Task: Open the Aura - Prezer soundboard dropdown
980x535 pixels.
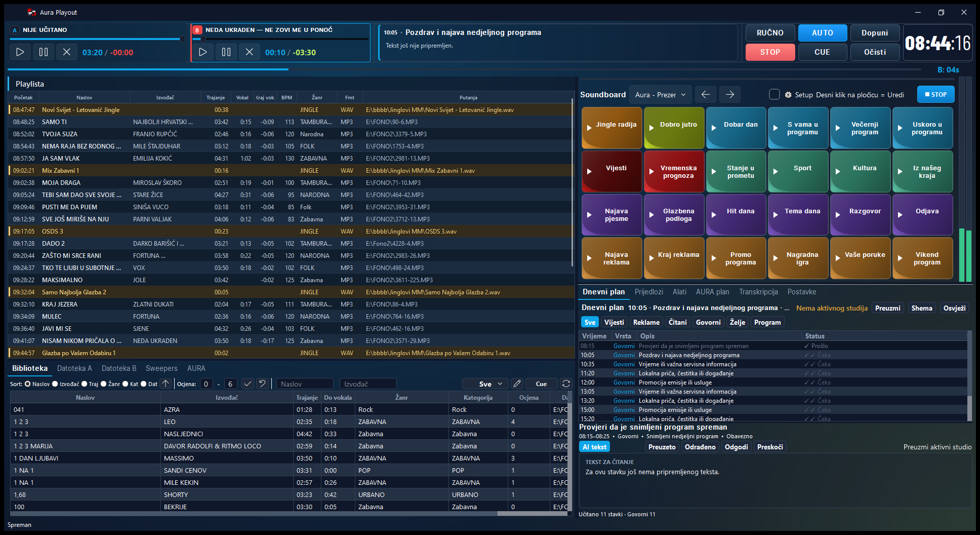Action: coord(661,95)
